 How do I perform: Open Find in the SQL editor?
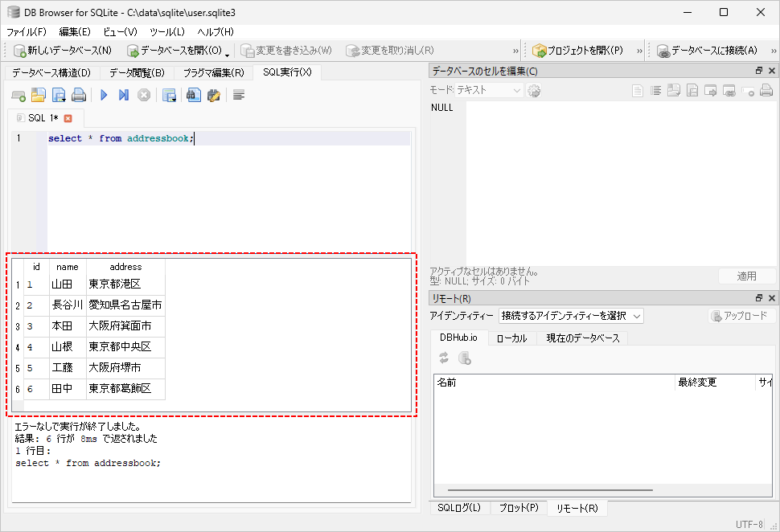(x=191, y=95)
